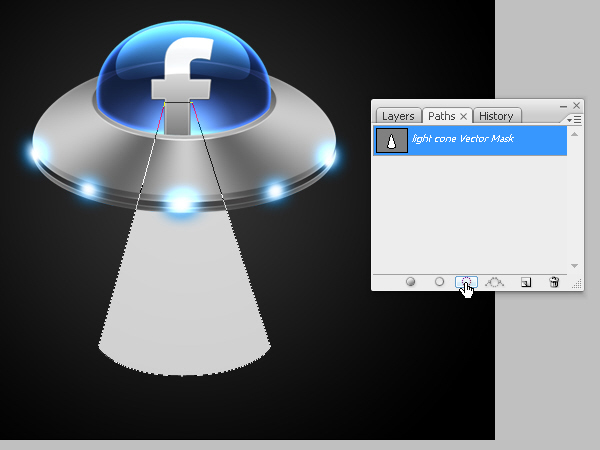600x450 pixels.
Task: Click the panel scrollbar up arrow
Action: [574, 134]
